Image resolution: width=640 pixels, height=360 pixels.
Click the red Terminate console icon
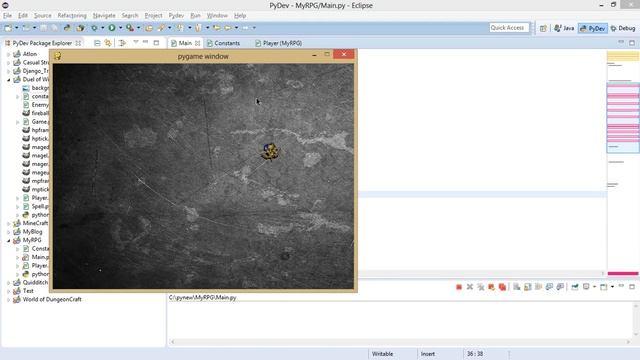pyautogui.click(x=459, y=287)
